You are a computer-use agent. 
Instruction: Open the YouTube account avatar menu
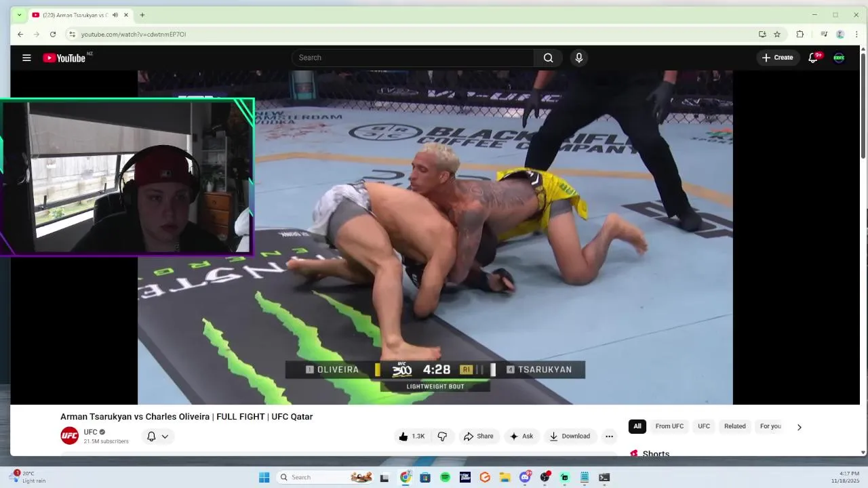coord(839,58)
